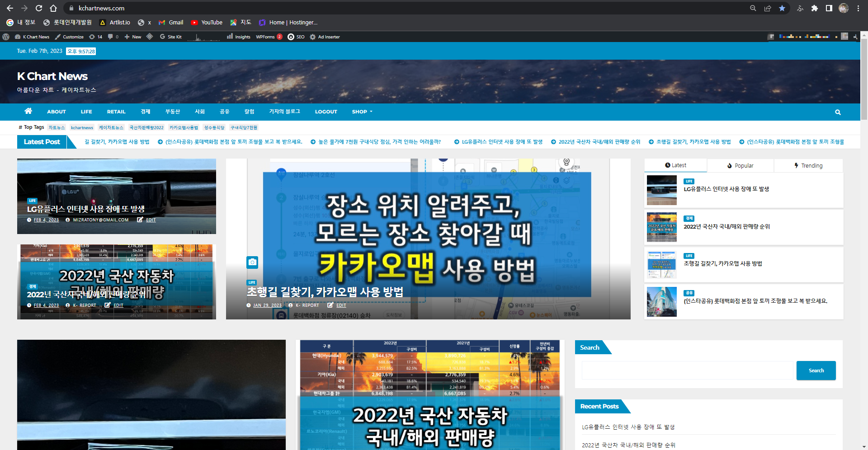Open WPForms in admin bar

(269, 37)
